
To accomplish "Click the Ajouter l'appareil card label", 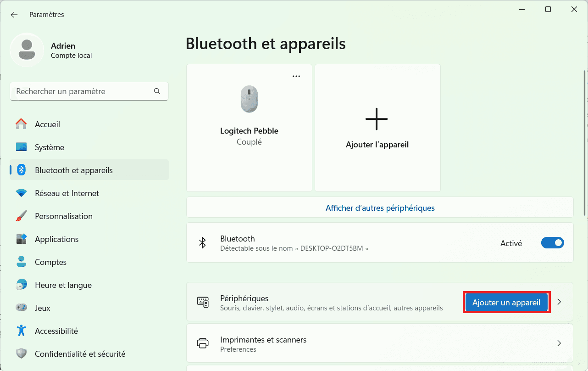I will point(377,145).
